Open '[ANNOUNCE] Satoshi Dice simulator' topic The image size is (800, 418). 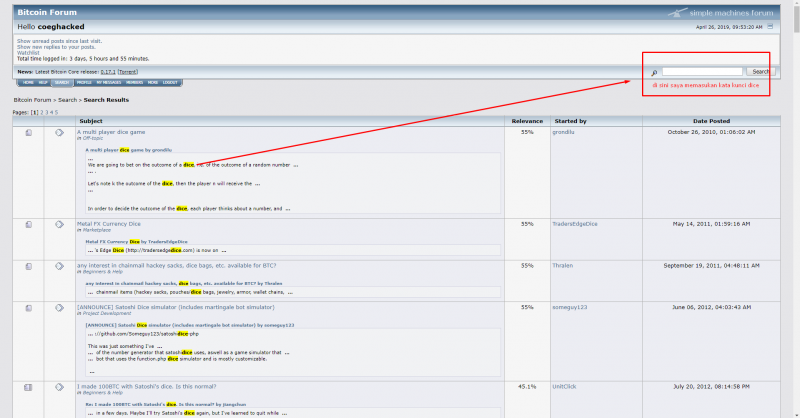pos(176,308)
